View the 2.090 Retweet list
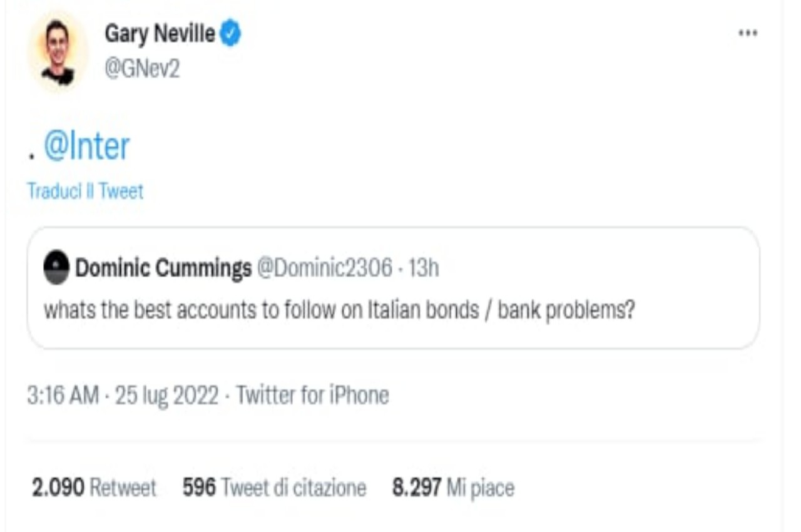The image size is (801, 532). (94, 487)
